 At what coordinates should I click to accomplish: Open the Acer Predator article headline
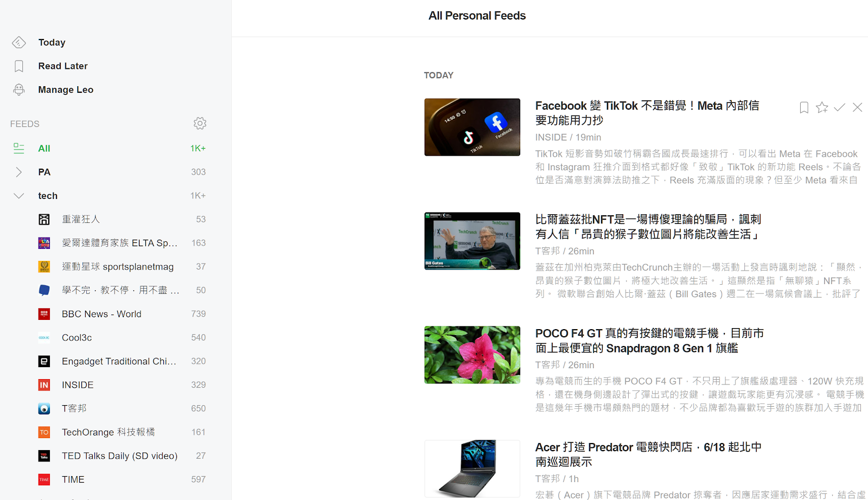point(648,454)
